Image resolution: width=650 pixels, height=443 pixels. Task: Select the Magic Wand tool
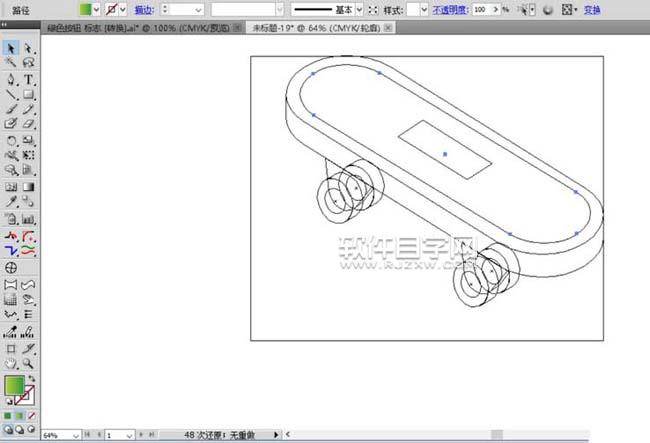(x=11, y=63)
